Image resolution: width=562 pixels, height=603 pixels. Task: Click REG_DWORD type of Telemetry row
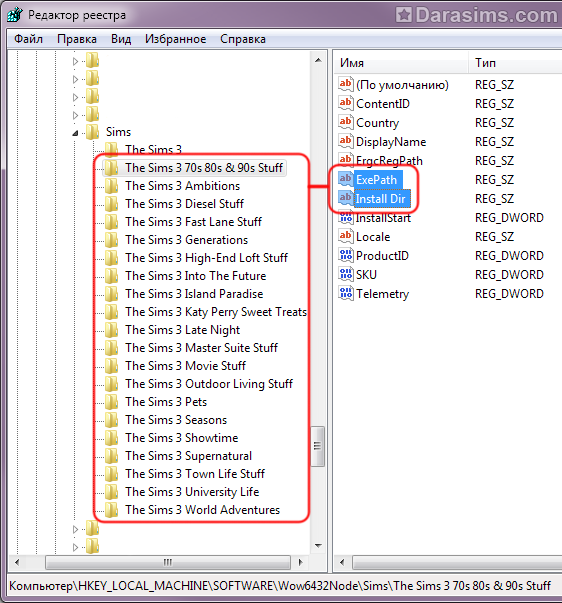tap(509, 294)
